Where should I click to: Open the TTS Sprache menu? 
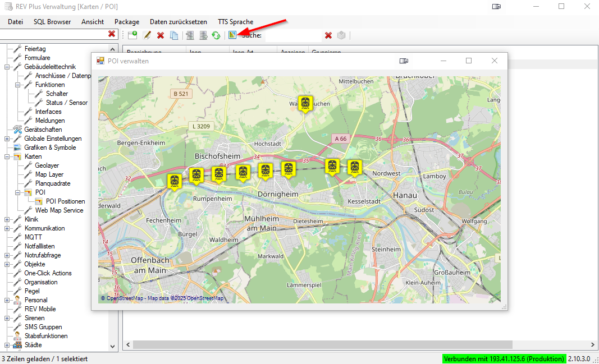tap(235, 22)
